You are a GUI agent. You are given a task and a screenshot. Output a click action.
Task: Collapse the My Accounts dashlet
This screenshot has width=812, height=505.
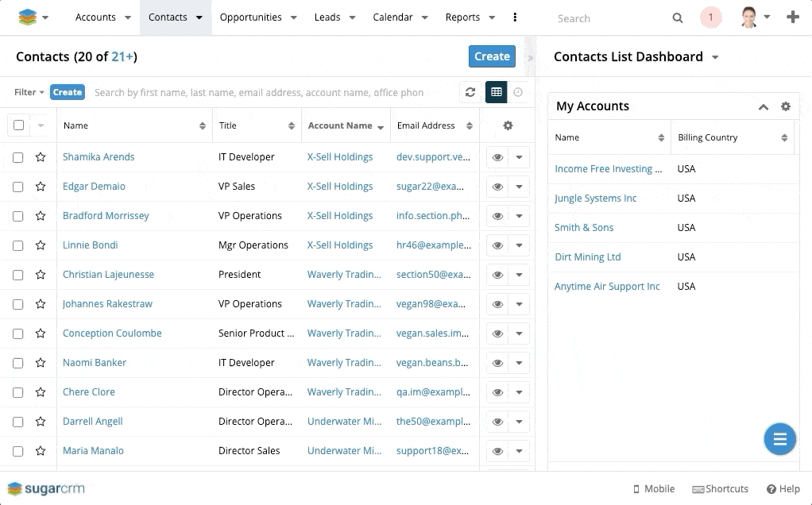(x=763, y=106)
